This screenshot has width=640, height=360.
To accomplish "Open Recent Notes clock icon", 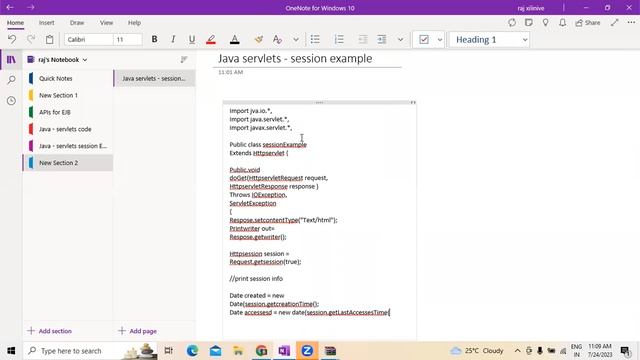I will pyautogui.click(x=11, y=100).
